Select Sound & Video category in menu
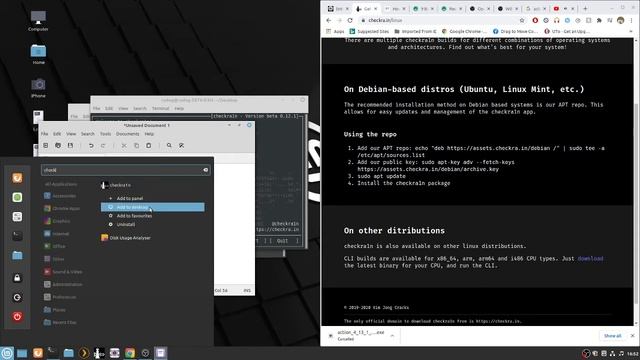640x360 pixels. [x=64, y=272]
